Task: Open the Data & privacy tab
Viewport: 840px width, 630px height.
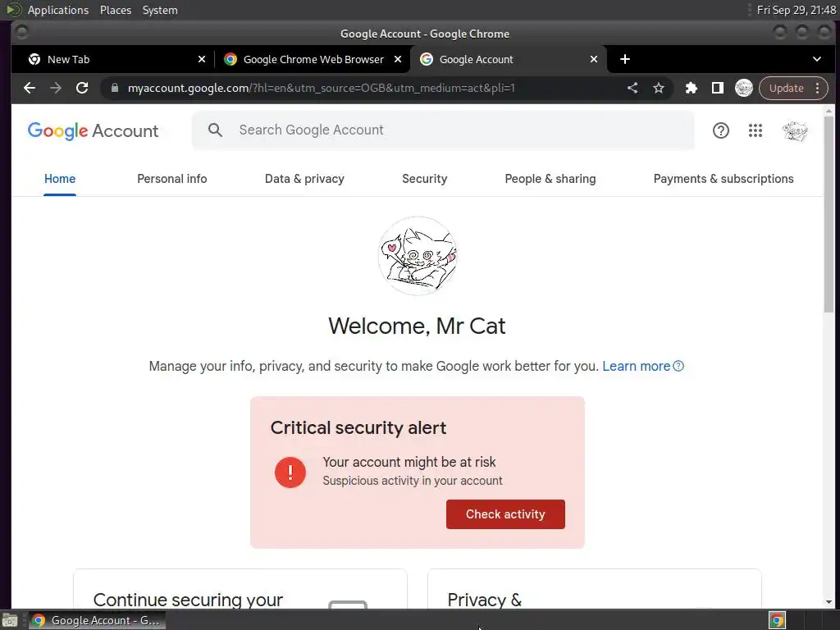Action: (304, 179)
